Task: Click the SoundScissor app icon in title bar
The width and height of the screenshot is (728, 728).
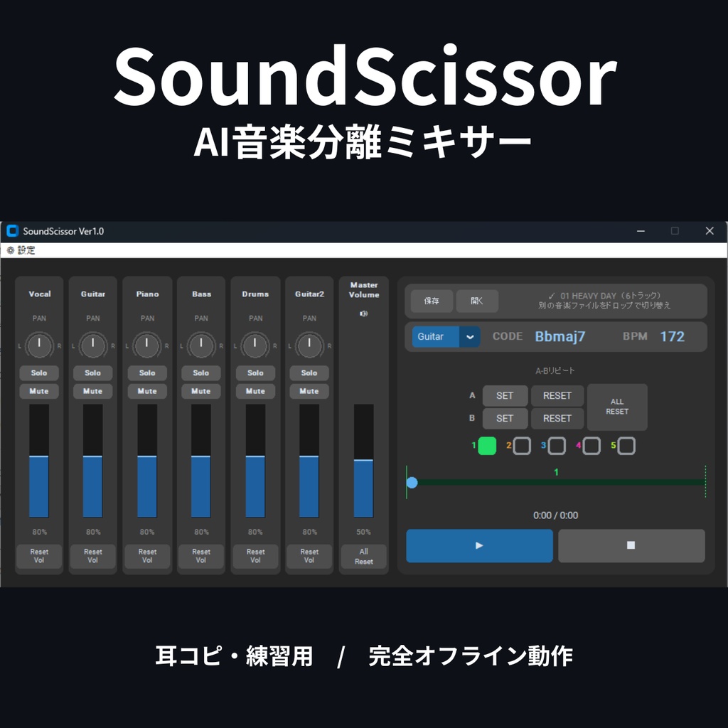Action: (x=13, y=231)
